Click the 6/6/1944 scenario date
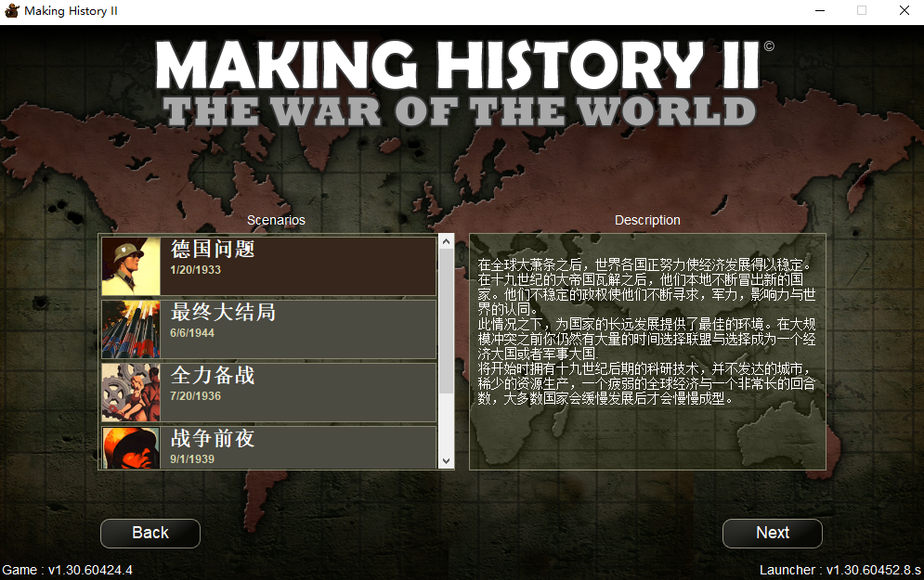The image size is (924, 580). coord(192,333)
